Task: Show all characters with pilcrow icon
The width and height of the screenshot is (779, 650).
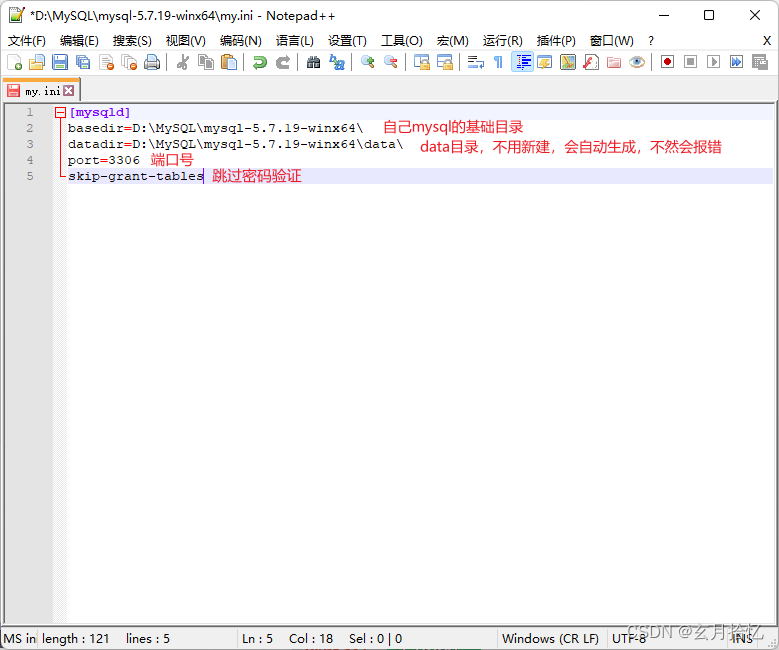Action: [498, 62]
